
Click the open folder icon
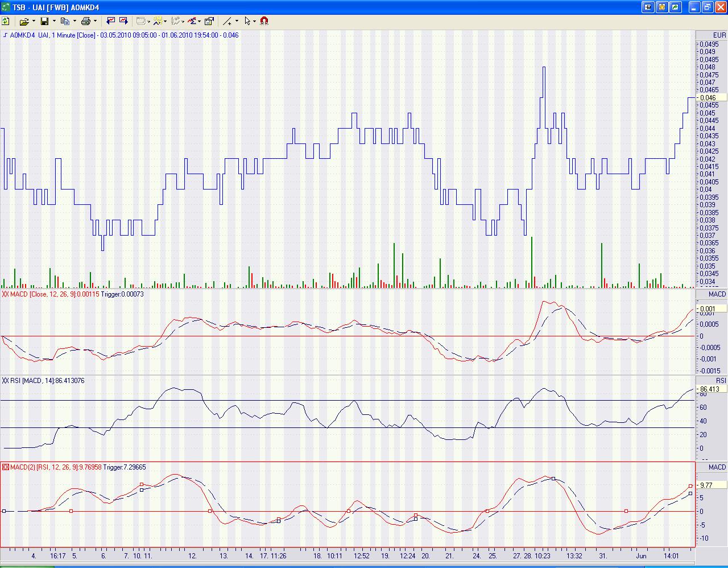click(23, 21)
